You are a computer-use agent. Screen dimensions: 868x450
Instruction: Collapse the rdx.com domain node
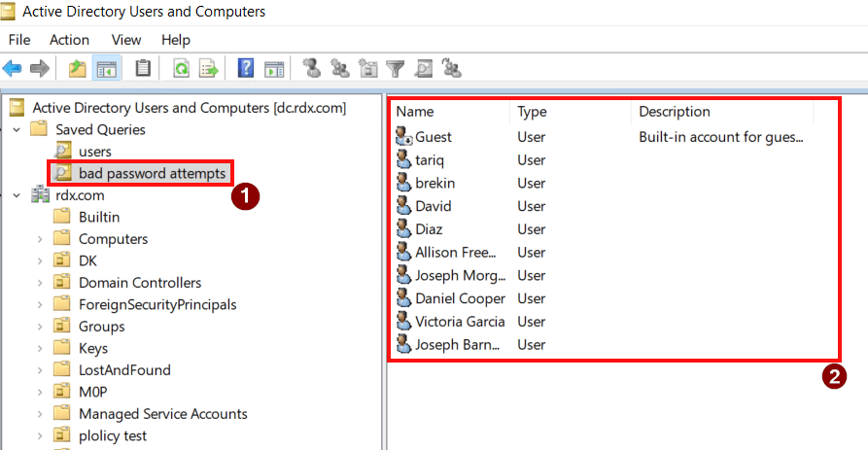click(17, 195)
